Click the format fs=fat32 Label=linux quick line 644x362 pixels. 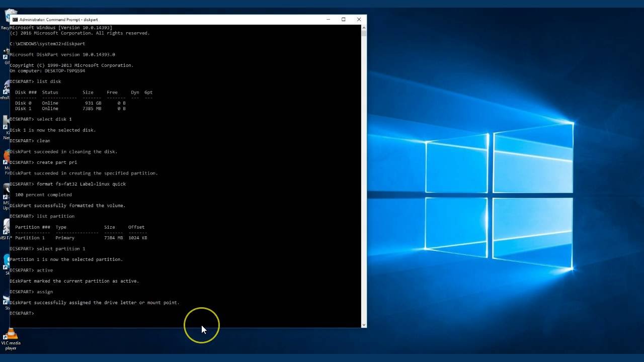pyautogui.click(x=81, y=184)
